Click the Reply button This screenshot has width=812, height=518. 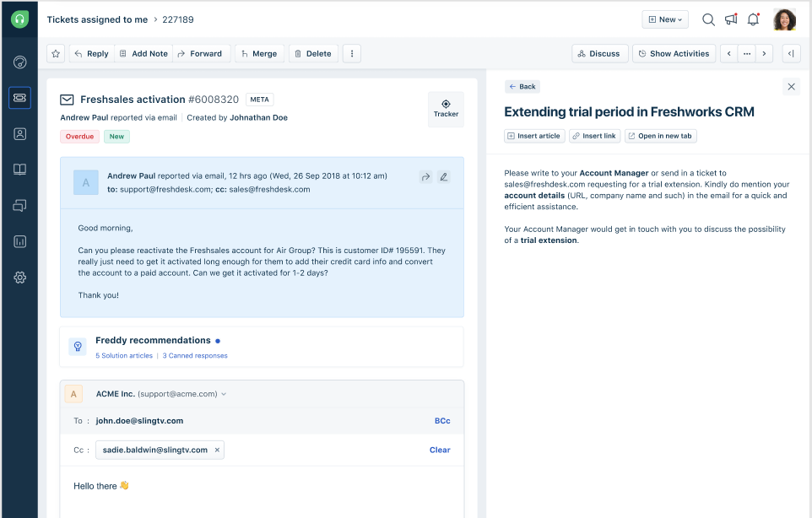click(x=92, y=54)
